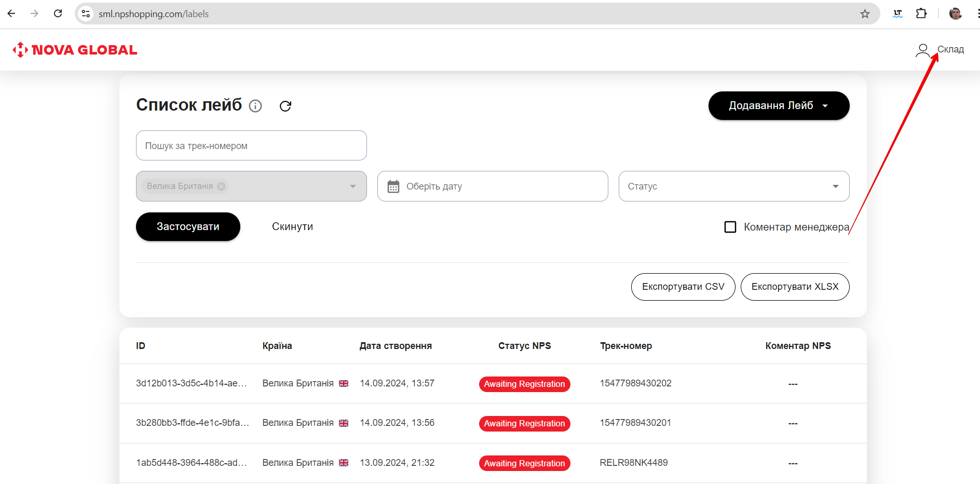This screenshot has width=980, height=484.
Task: Reload the page in browser toolbar
Action: 58,14
